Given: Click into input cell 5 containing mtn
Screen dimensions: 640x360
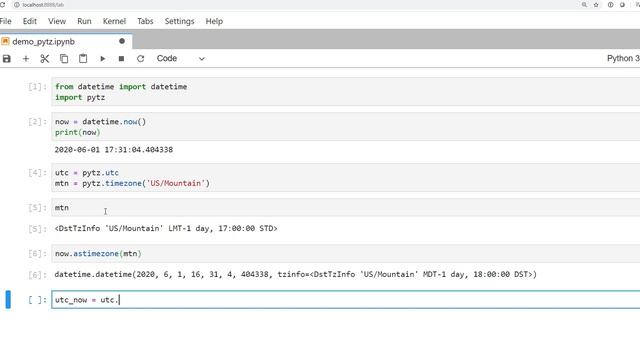Looking at the screenshot, I should 345,208.
